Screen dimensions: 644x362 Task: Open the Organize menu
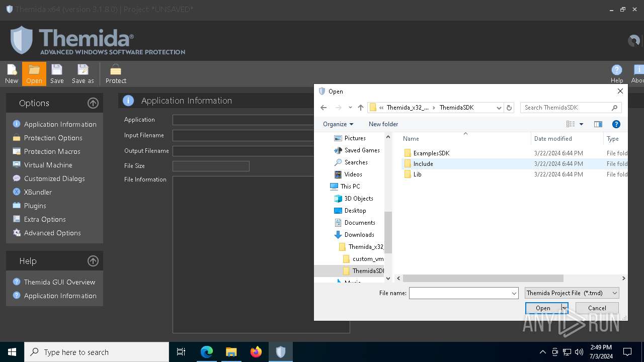click(338, 124)
